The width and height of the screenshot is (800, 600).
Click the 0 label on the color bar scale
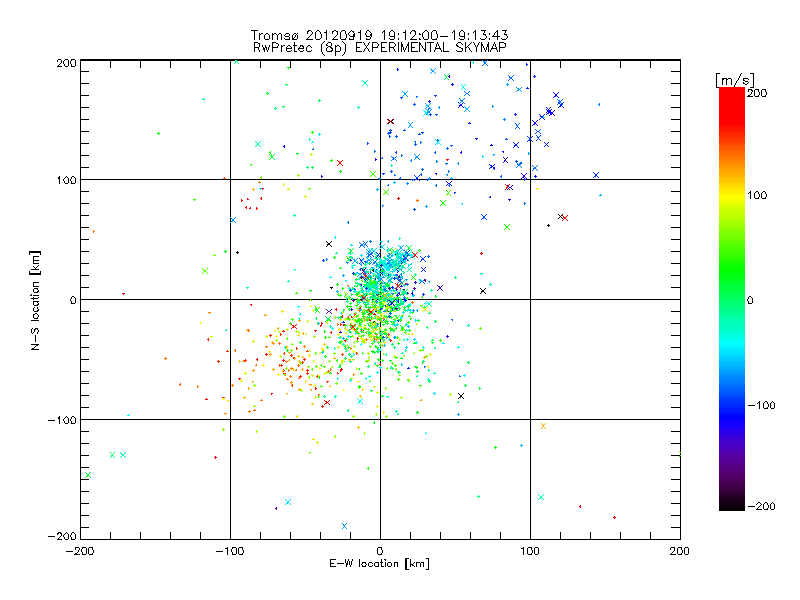click(x=750, y=300)
